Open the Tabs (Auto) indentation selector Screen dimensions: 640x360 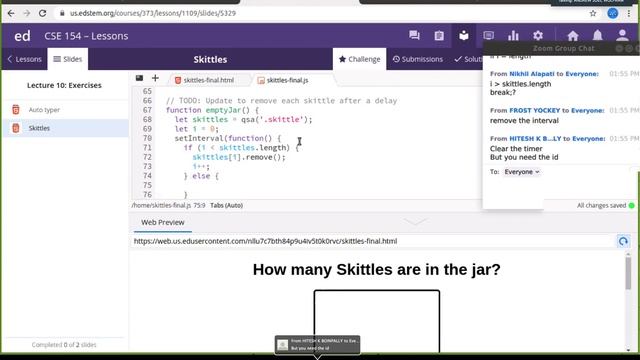point(227,205)
